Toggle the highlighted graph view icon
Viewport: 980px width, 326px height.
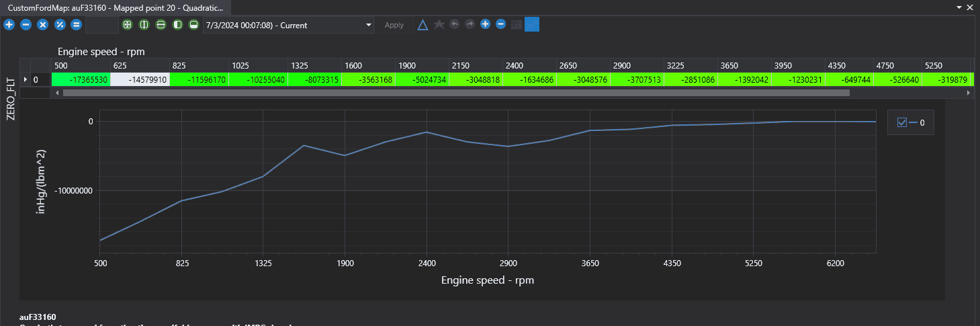click(x=532, y=25)
